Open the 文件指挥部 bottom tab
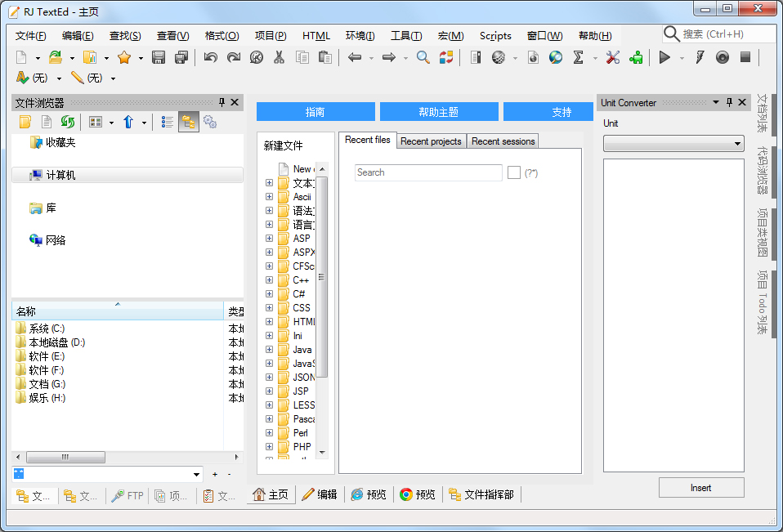783x532 pixels. [481, 494]
